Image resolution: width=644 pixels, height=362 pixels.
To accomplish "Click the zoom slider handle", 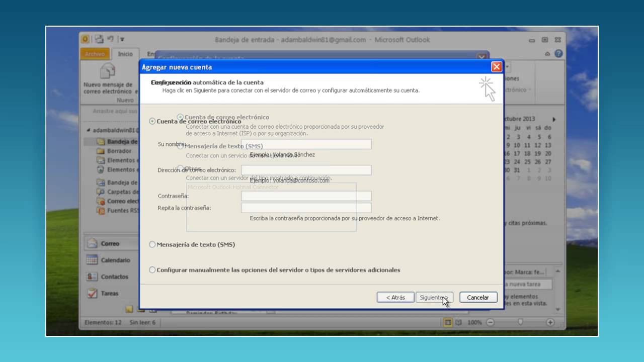I will click(x=520, y=322).
